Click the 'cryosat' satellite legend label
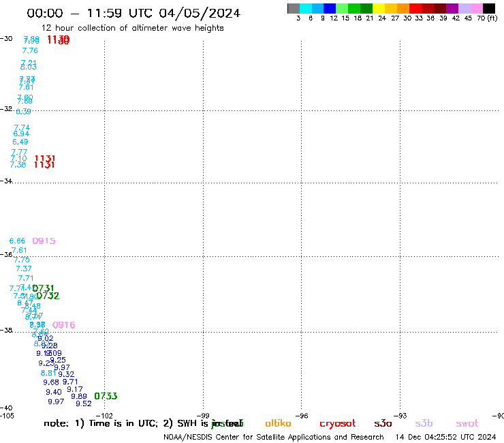Viewport: 504px width, 443px height. click(x=338, y=424)
